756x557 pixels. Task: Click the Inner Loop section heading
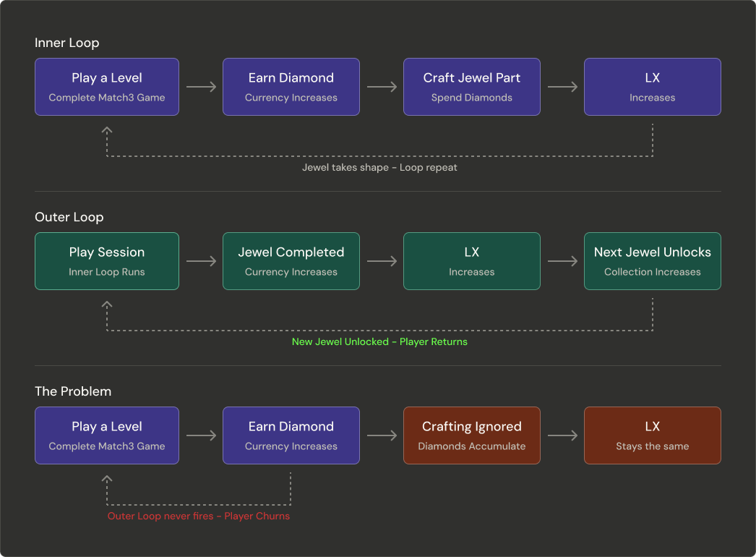click(x=67, y=43)
